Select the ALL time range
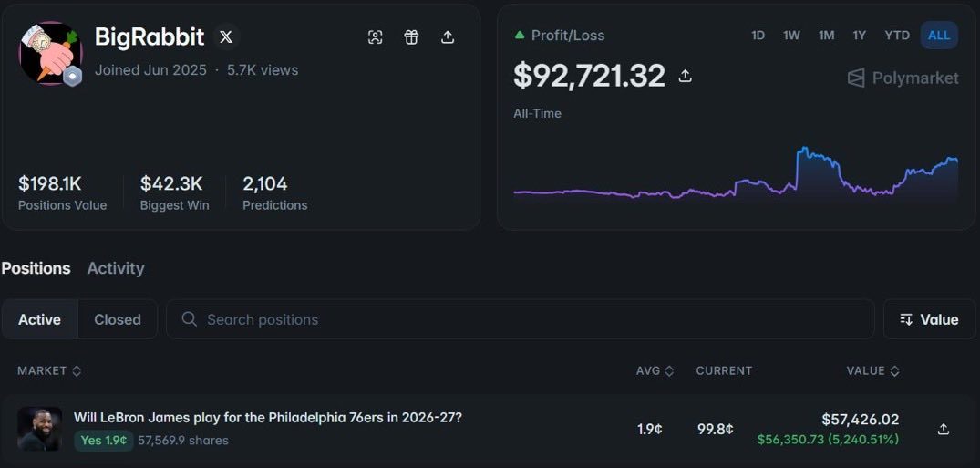This screenshot has width=980, height=468. tap(939, 36)
